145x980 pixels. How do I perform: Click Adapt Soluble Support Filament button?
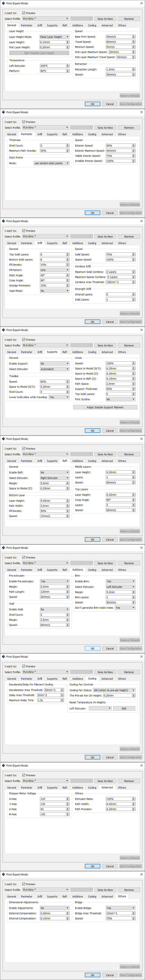pyautogui.click(x=105, y=407)
